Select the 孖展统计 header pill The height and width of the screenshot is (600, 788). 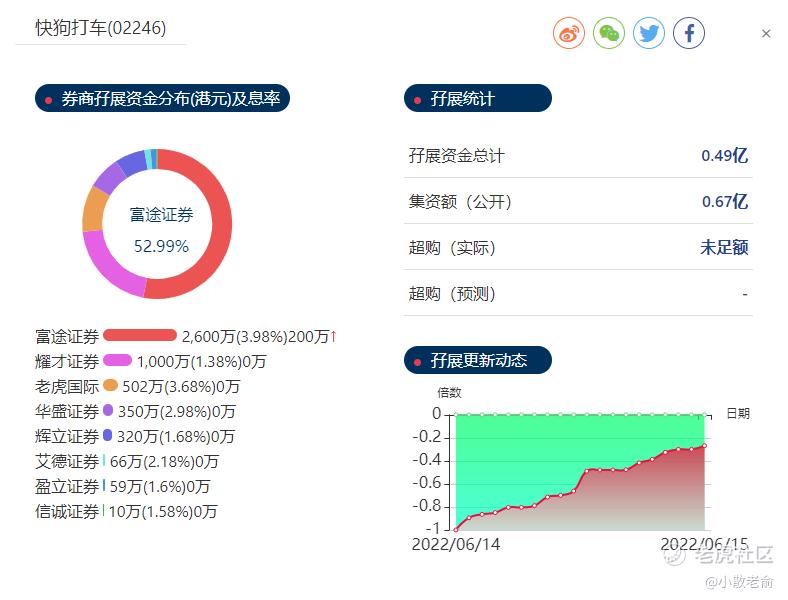[x=477, y=98]
